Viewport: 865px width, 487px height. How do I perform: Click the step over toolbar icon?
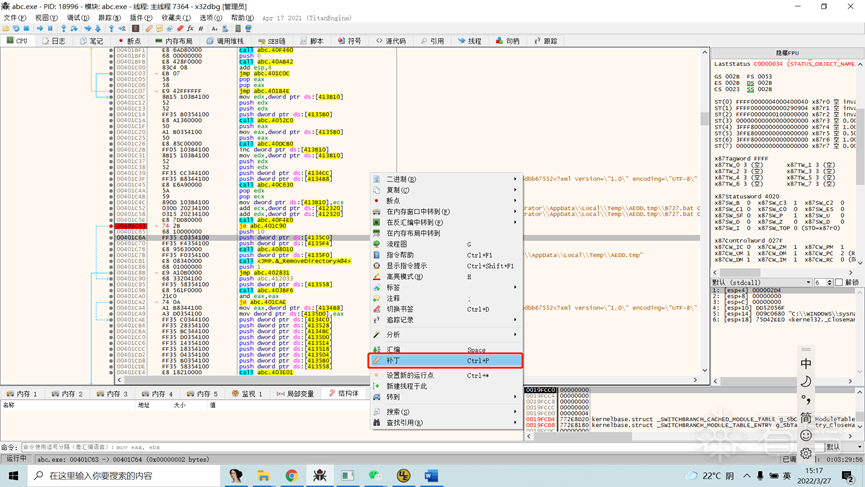(74, 28)
